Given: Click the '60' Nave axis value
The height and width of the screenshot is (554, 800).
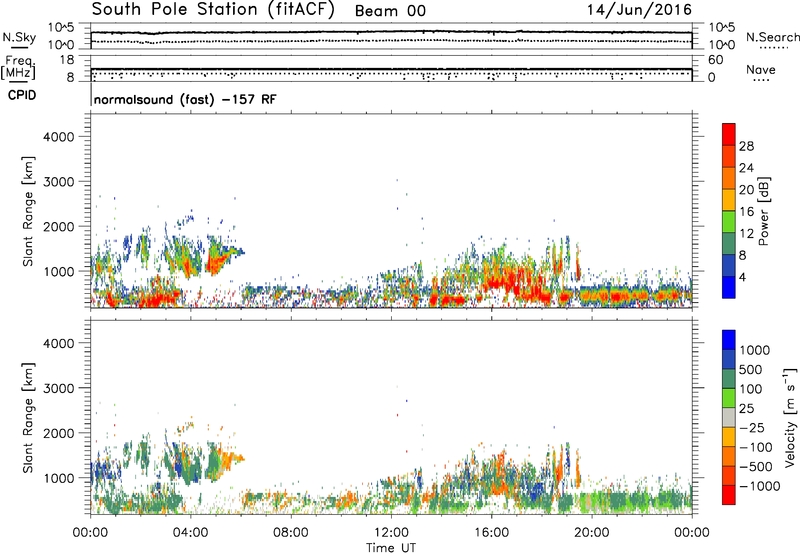Looking at the screenshot, I should pyautogui.click(x=715, y=60).
